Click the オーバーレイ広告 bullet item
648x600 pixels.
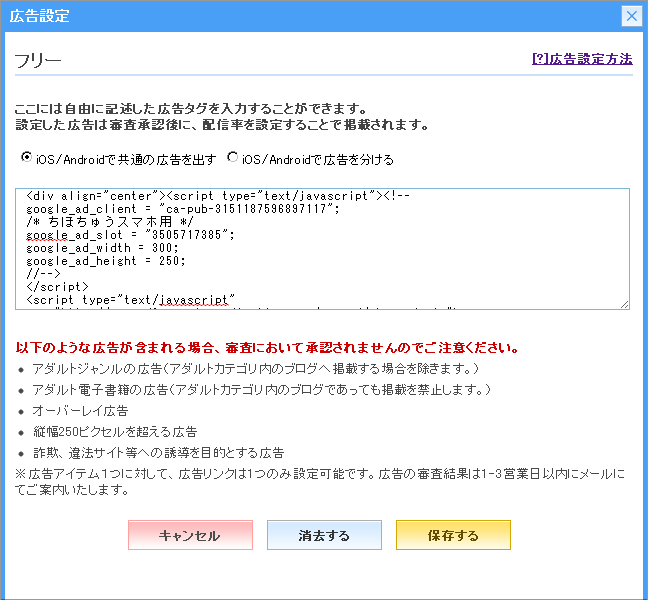pyautogui.click(x=80, y=411)
